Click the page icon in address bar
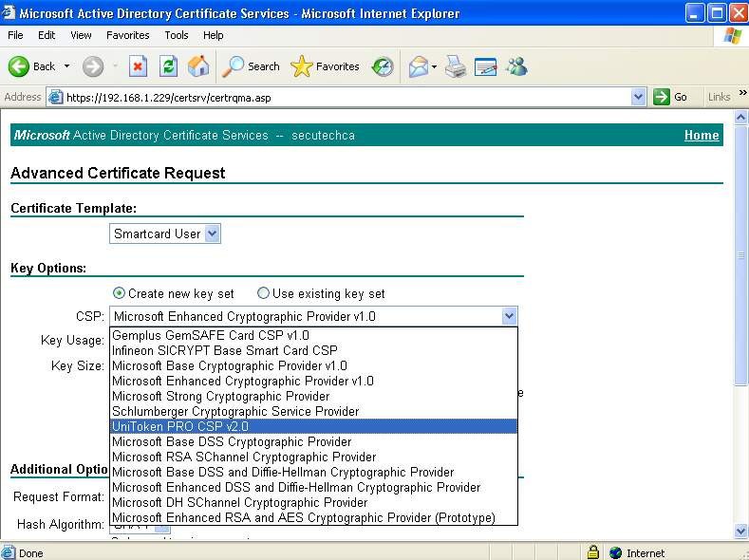Image resolution: width=749 pixels, height=560 pixels. 56,97
